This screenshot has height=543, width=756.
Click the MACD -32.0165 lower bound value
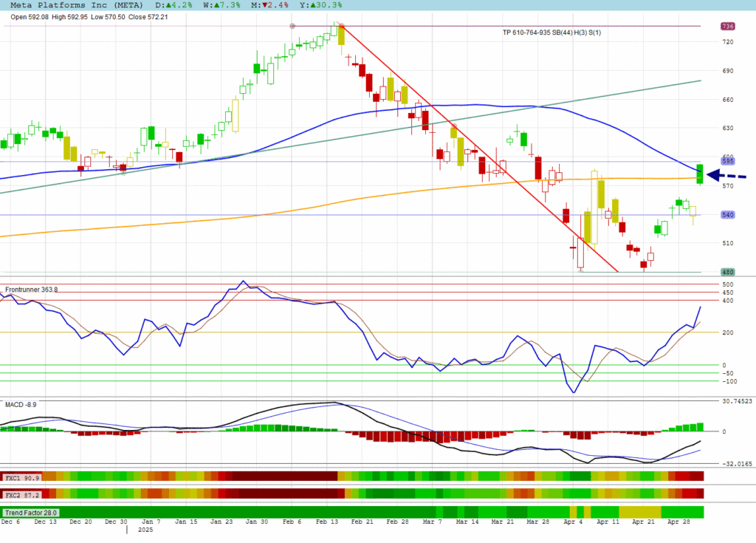[x=736, y=464]
